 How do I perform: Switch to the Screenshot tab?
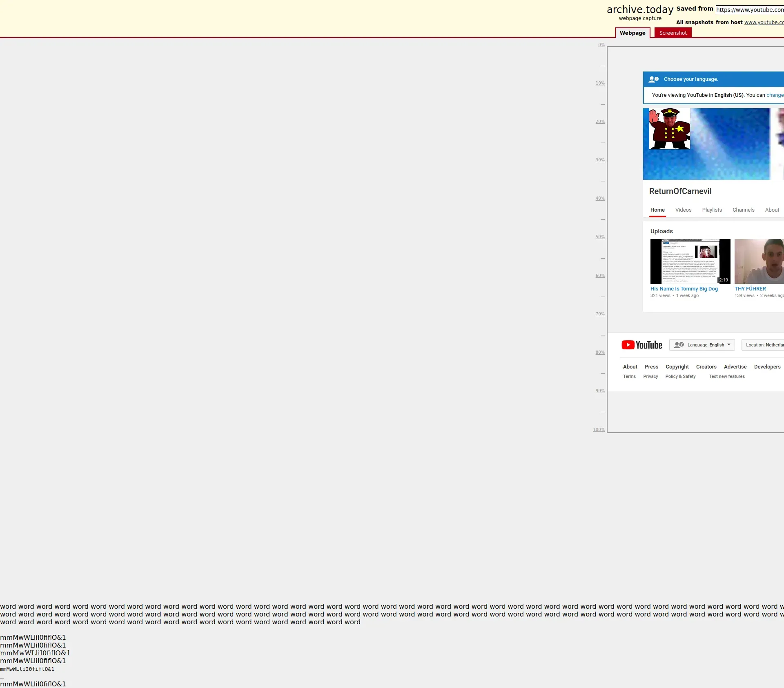click(673, 33)
